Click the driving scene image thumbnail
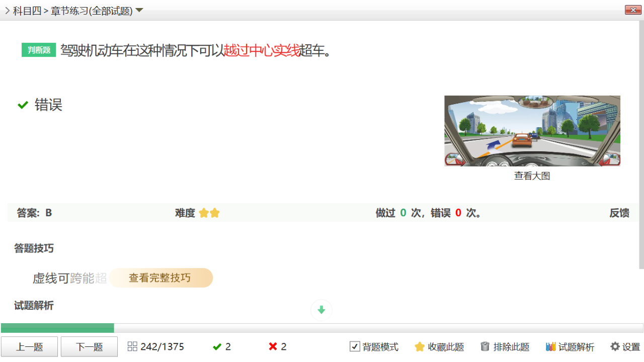644x362 pixels. click(x=531, y=131)
